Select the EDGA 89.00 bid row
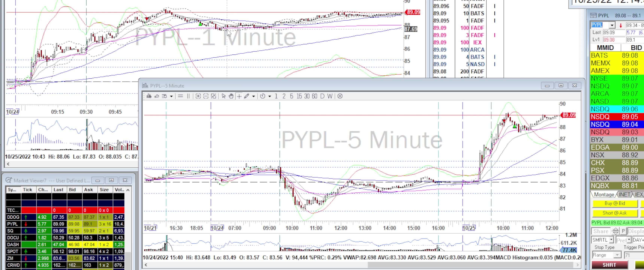This screenshot has width=644, height=270. (x=617, y=147)
